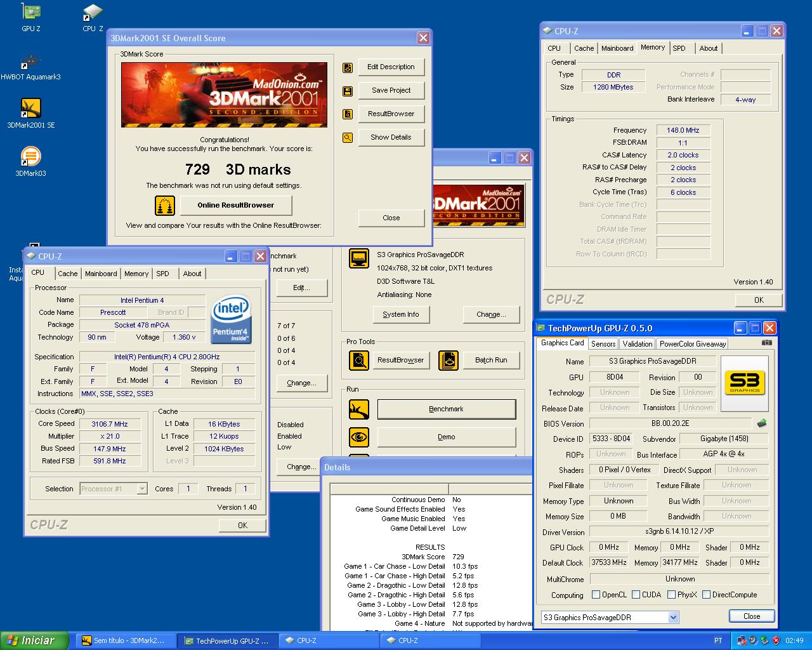Open the GPU Z desktop shortcut
Screen dimensions: 812x650
pyautogui.click(x=31, y=18)
